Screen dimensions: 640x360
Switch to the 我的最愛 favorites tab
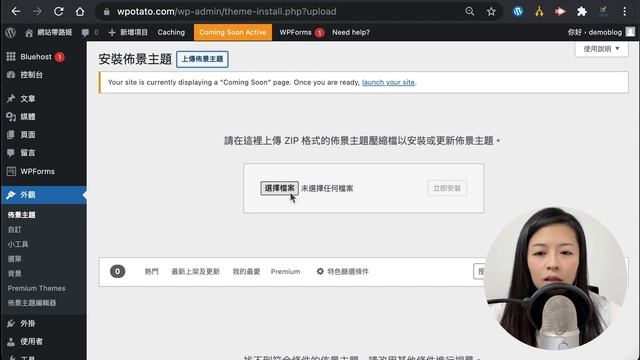pyautogui.click(x=246, y=271)
